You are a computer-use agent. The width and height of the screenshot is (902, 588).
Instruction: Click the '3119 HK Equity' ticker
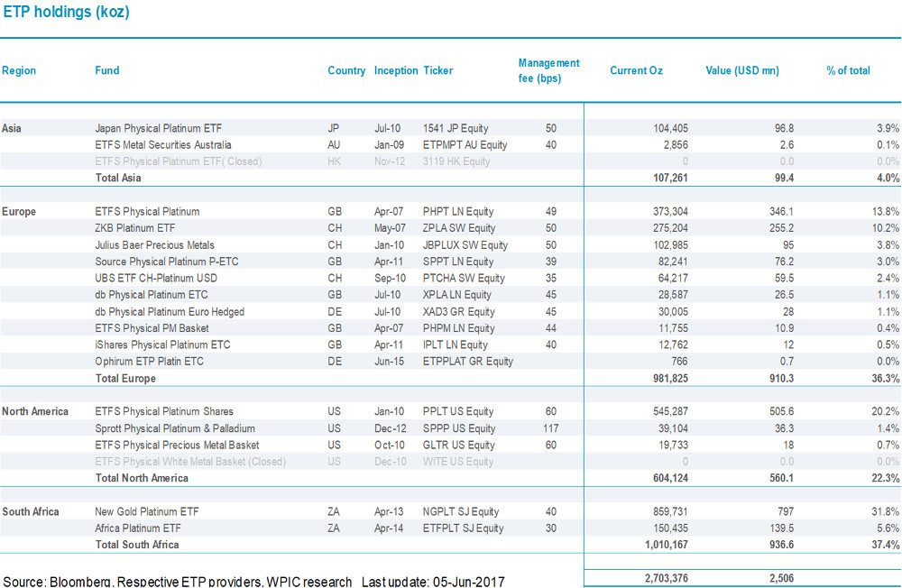[456, 161]
